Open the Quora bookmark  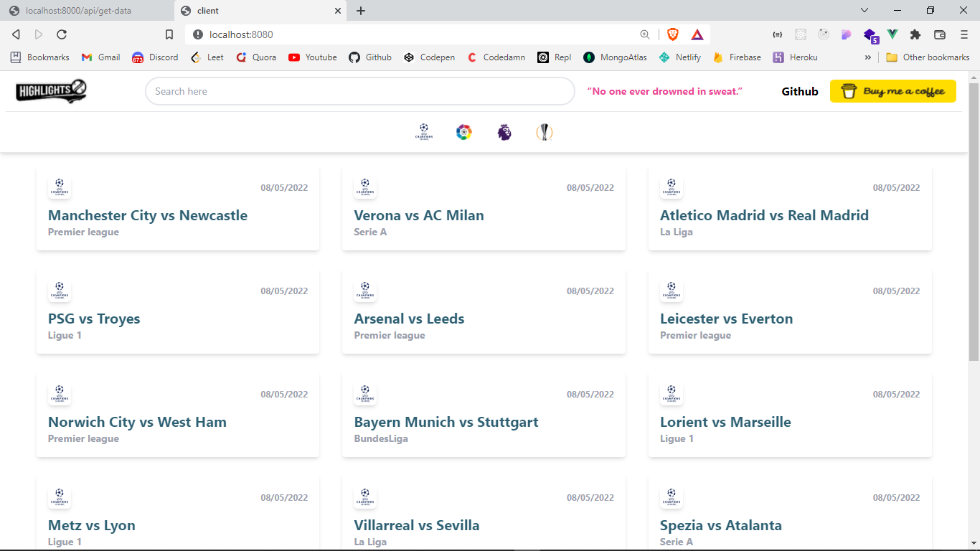256,57
